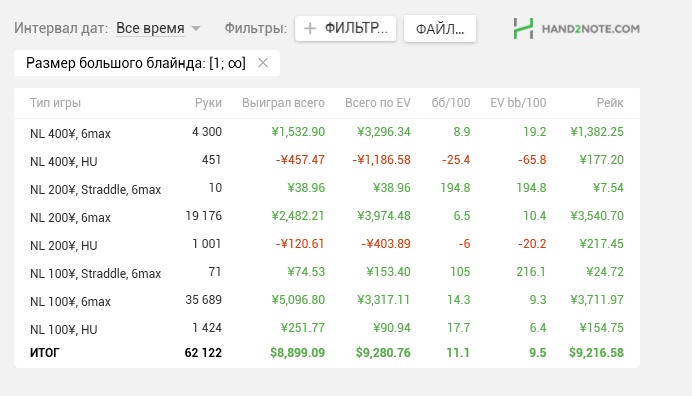Select the NL 100¥, HU row
The image size is (692, 396).
pyautogui.click(x=327, y=328)
